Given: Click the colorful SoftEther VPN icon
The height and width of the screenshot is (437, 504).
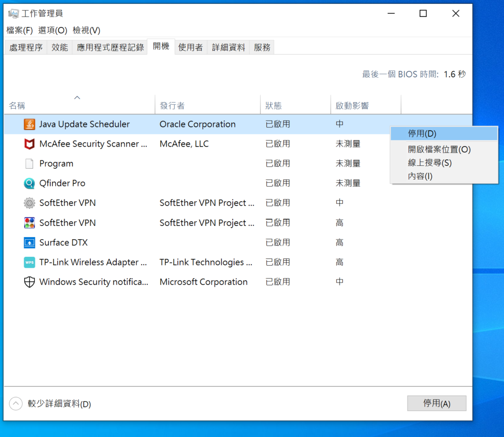Looking at the screenshot, I should (29, 222).
